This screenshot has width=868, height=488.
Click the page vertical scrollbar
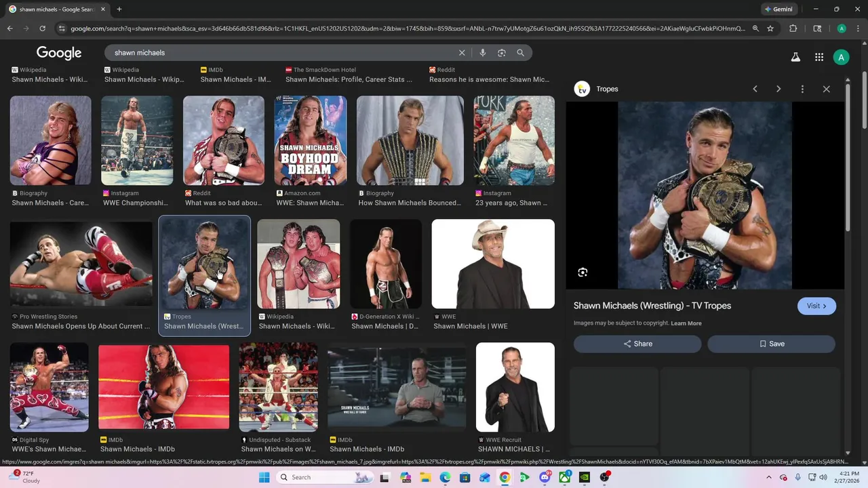click(864, 102)
